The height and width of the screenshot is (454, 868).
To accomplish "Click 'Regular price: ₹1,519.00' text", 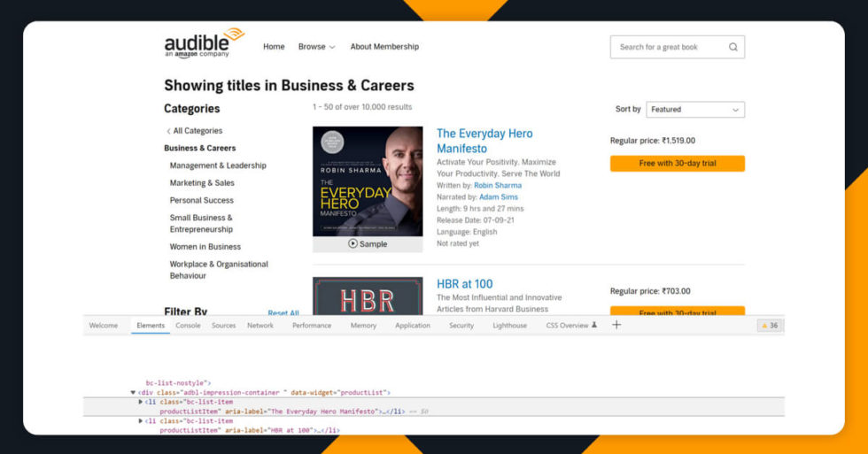I will coord(653,141).
